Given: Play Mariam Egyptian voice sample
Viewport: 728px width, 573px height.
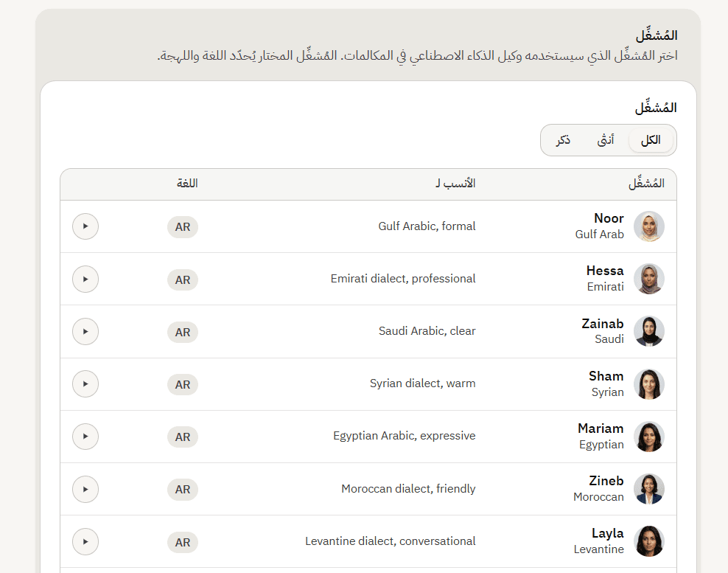Looking at the screenshot, I should tap(85, 437).
